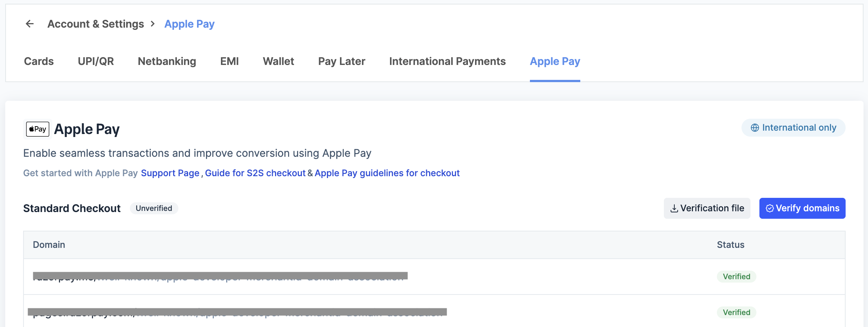868x327 pixels.
Task: Click Account & Settings breadcrumb
Action: (96, 24)
